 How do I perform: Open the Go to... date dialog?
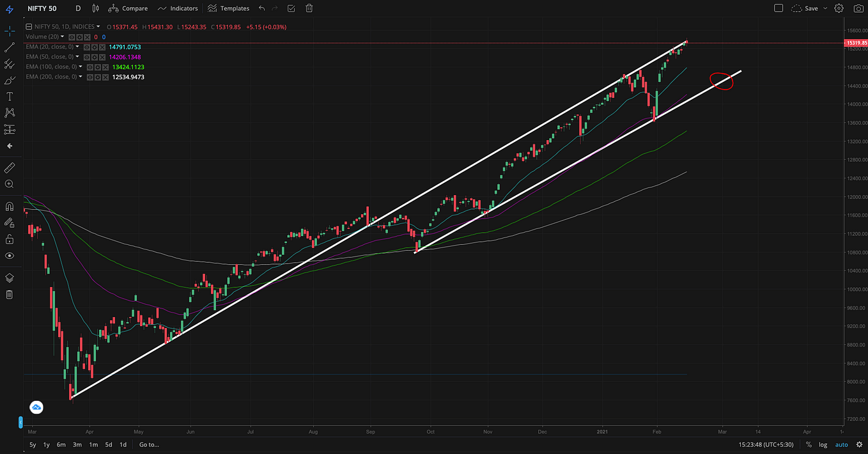[x=149, y=444]
